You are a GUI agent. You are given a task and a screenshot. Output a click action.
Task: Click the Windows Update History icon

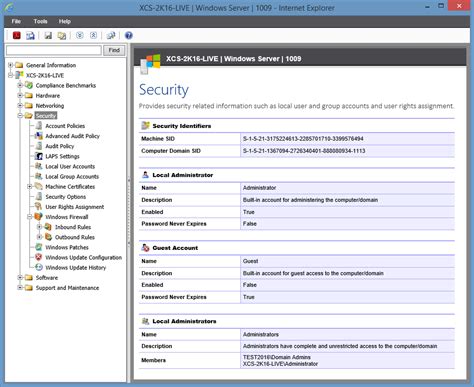[x=39, y=267]
